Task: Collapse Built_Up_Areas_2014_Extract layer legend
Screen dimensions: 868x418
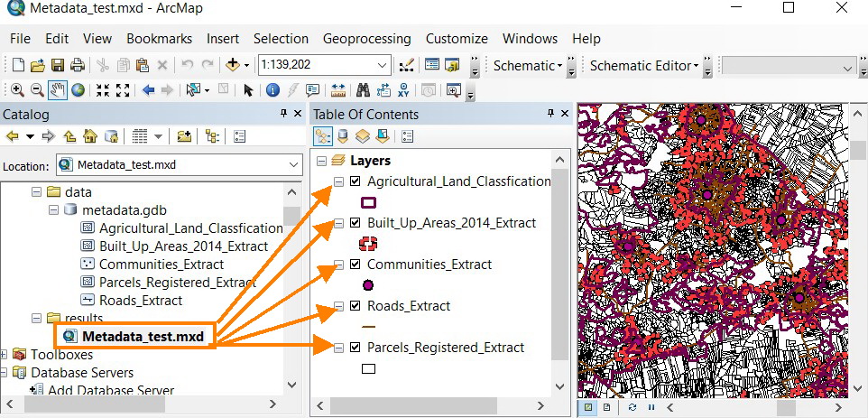Action: tap(339, 224)
